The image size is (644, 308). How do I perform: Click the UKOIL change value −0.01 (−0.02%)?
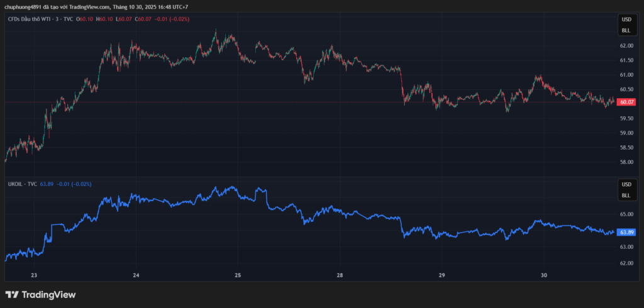pos(74,184)
